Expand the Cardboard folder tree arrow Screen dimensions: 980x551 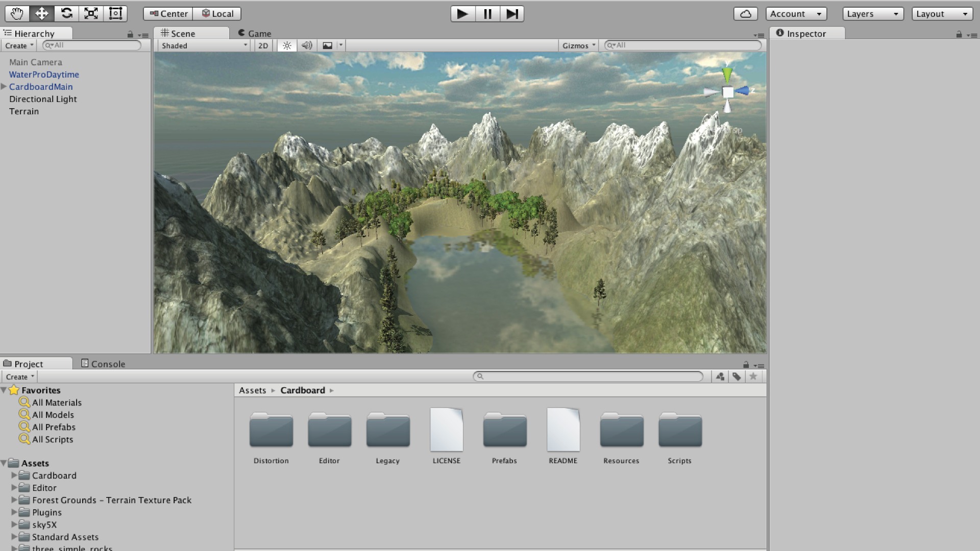[14, 475]
